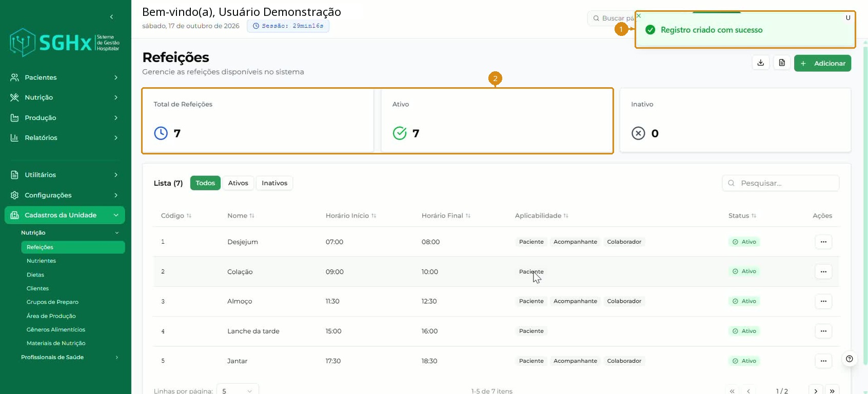
Task: Open the document report icon next to Adicionar
Action: click(782, 63)
